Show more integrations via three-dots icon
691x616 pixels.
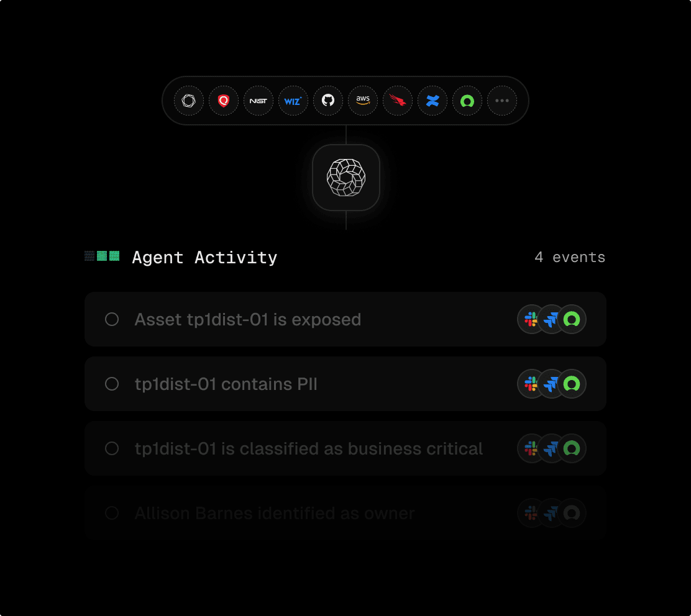pyautogui.click(x=502, y=101)
